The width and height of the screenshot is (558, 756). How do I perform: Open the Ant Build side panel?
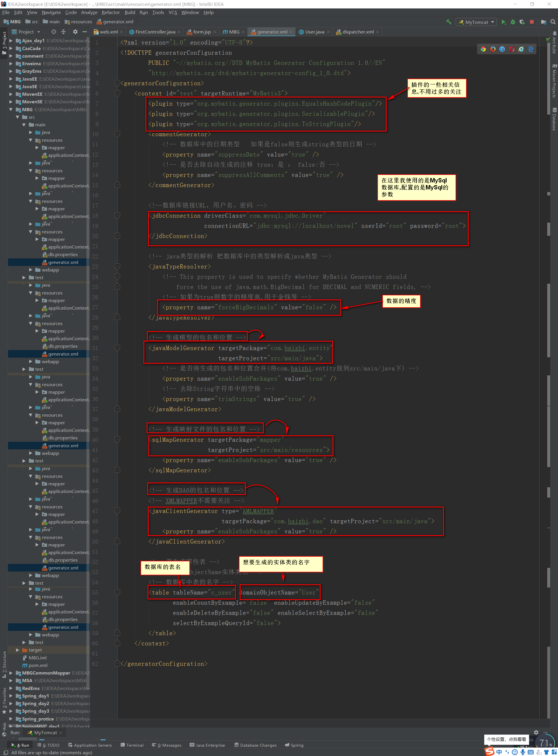[554, 42]
